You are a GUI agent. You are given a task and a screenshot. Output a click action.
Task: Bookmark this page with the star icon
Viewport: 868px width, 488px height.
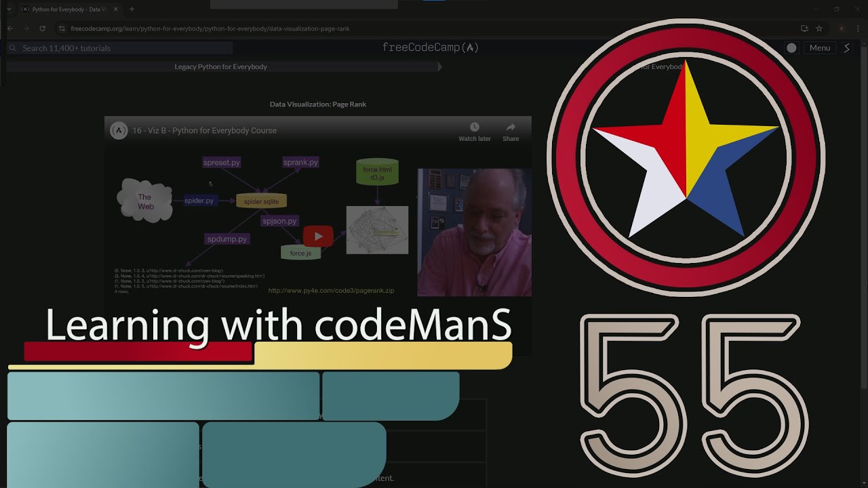pyautogui.click(x=819, y=28)
